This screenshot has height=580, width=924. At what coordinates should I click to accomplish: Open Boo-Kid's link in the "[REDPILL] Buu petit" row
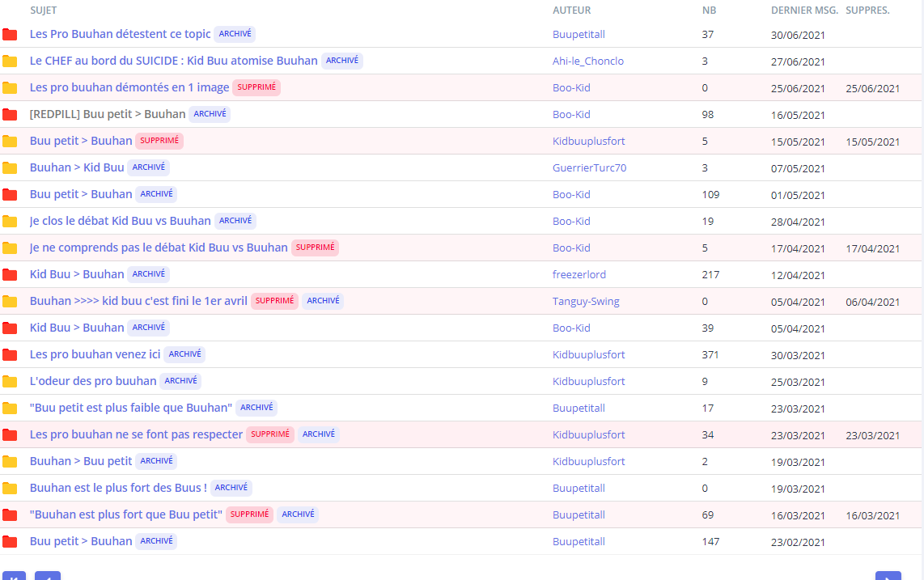click(571, 114)
